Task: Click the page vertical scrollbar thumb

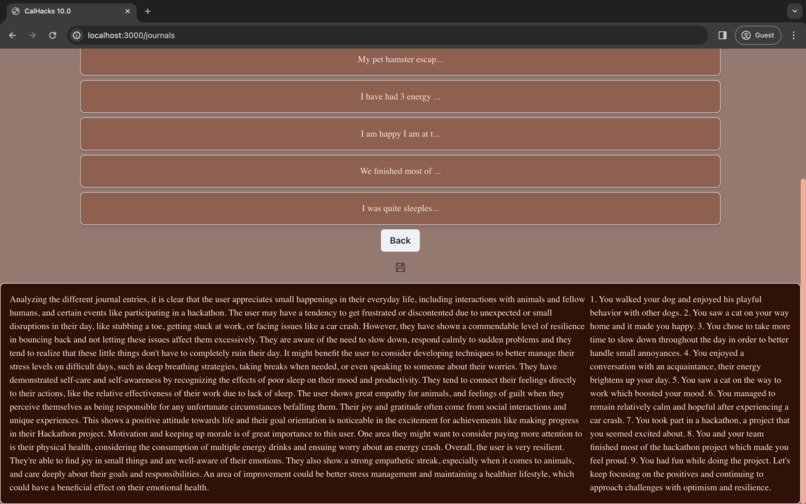Action: click(803, 339)
